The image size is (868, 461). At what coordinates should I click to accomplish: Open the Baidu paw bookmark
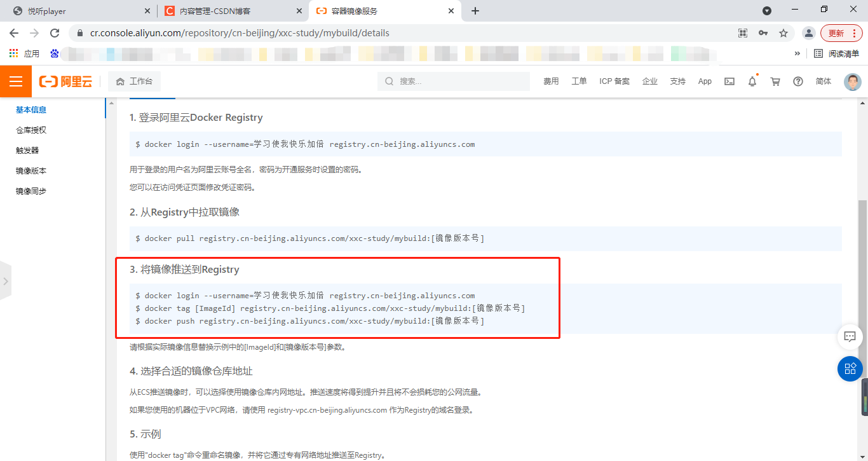pyautogui.click(x=55, y=53)
